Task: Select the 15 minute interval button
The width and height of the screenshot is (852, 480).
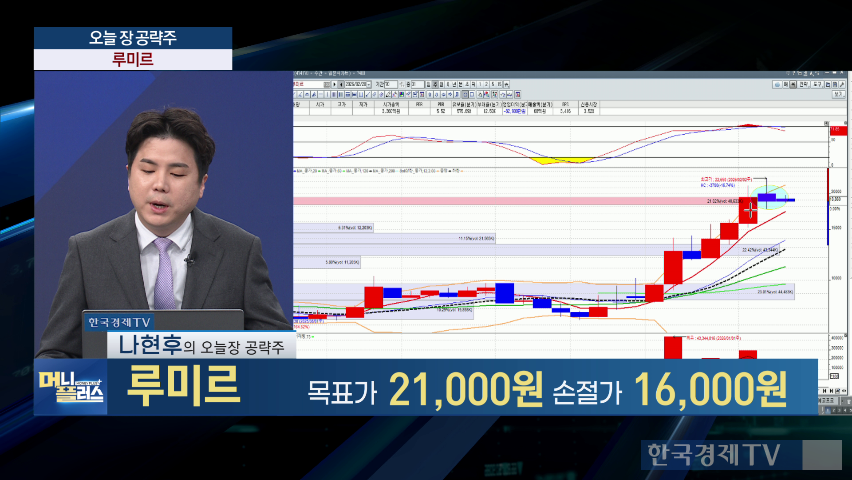Action: point(499,84)
